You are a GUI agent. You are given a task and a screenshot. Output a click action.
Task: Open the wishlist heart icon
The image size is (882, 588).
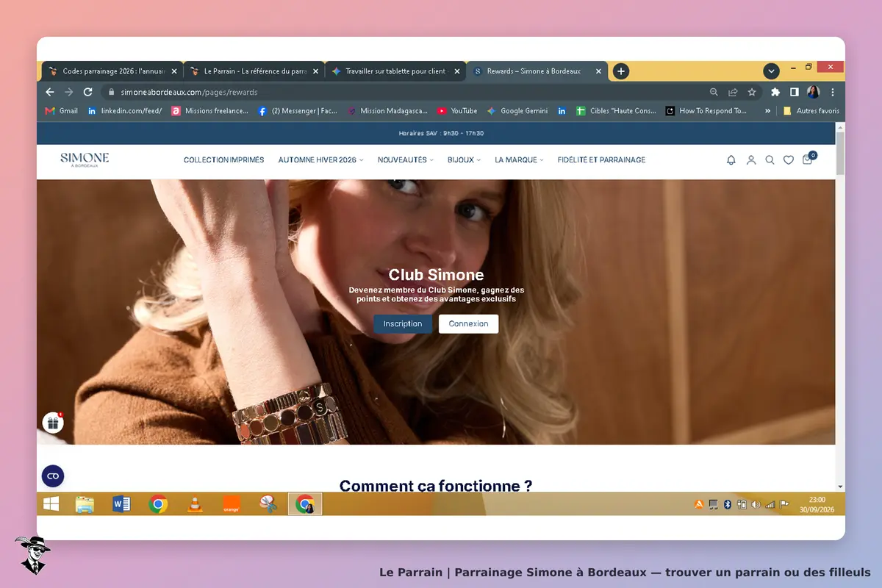click(x=788, y=159)
